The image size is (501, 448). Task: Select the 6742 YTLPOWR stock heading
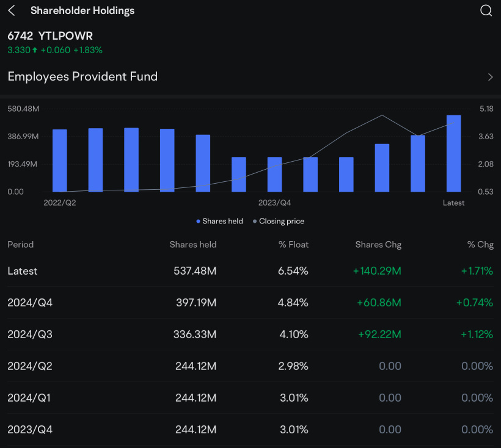50,36
